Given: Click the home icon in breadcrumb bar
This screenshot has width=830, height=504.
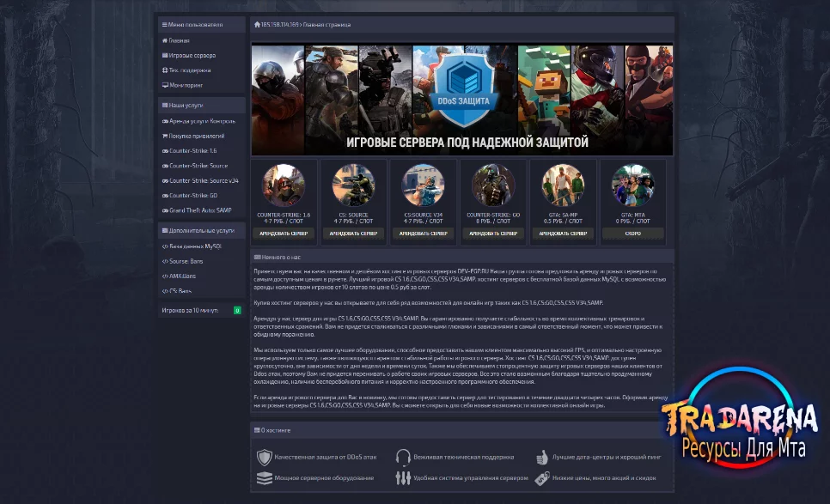Looking at the screenshot, I should pos(257,24).
